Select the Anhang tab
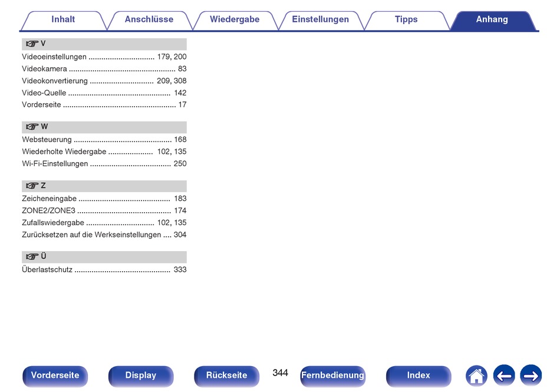The width and height of the screenshot is (560, 392). coord(492,19)
